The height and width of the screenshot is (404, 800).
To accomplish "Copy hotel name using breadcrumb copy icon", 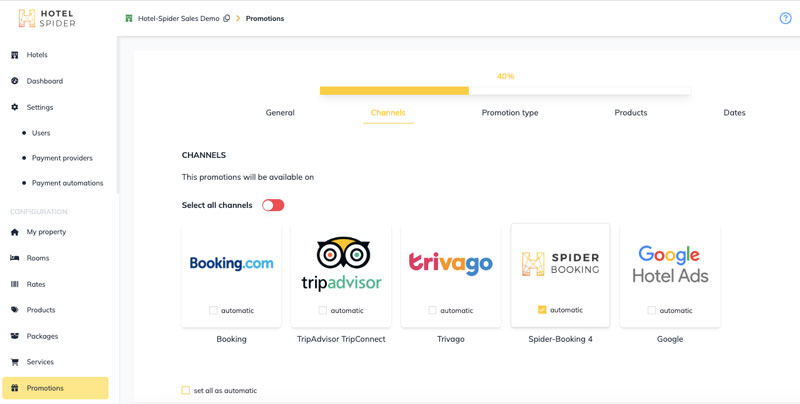I will pos(227,18).
